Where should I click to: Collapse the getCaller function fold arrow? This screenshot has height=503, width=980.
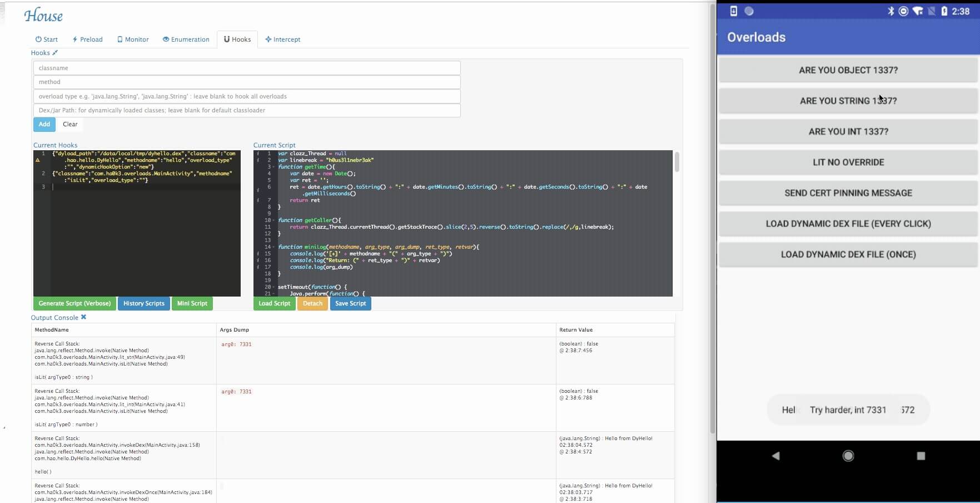273,220
